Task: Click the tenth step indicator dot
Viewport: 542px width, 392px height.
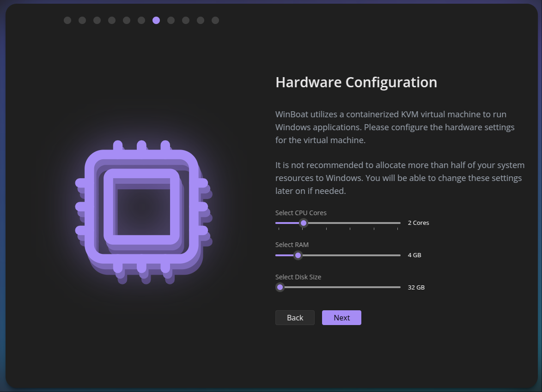Action: click(201, 20)
